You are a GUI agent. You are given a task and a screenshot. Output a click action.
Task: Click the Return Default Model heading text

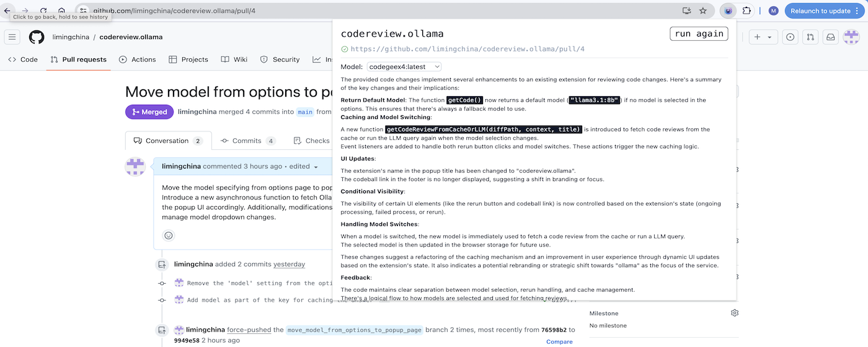click(373, 100)
